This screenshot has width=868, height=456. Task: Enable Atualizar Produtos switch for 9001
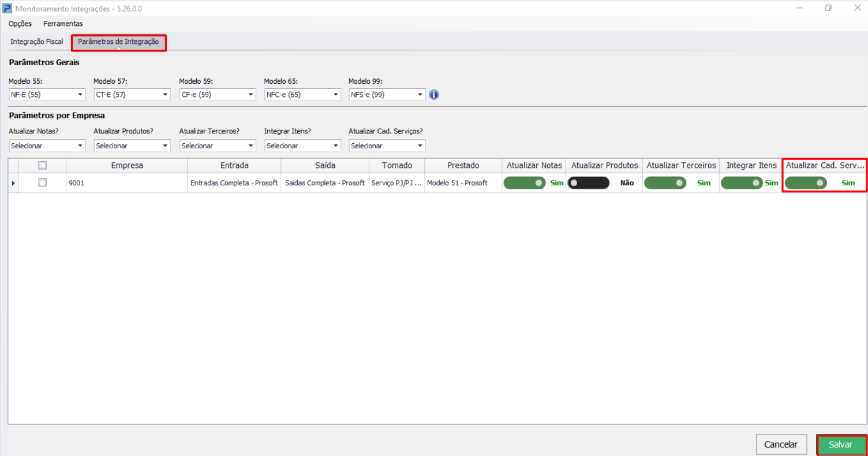pyautogui.click(x=589, y=183)
